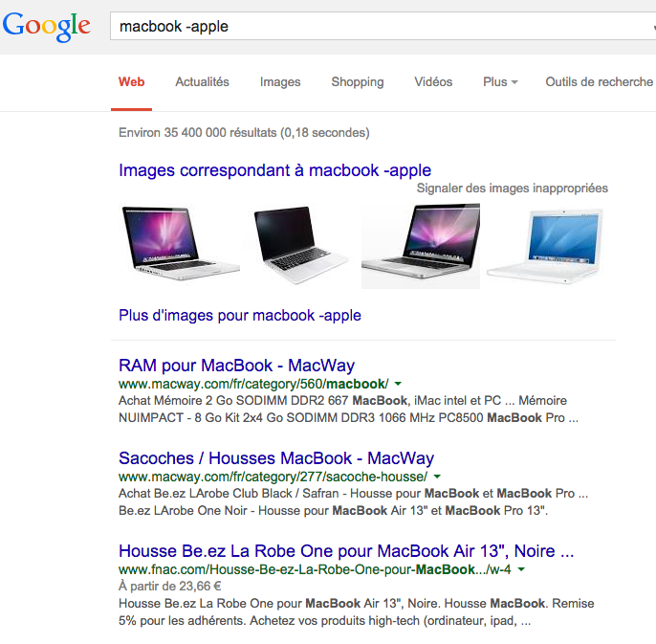Open the white MacBook thumbnail
Screen dimensions: 656x644
[545, 246]
